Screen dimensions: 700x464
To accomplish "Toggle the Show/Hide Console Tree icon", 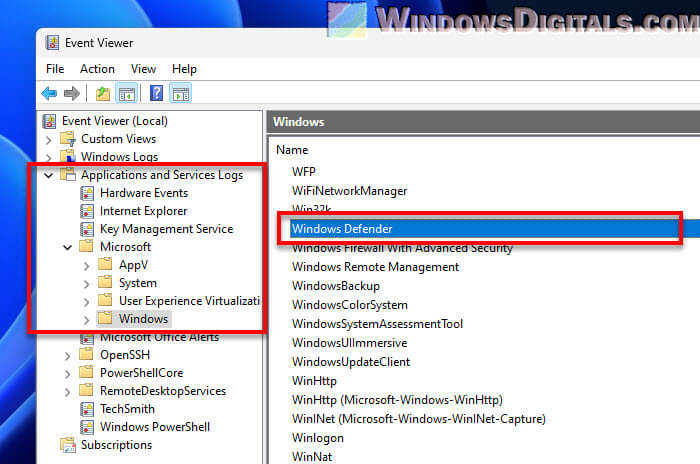I will 127,94.
